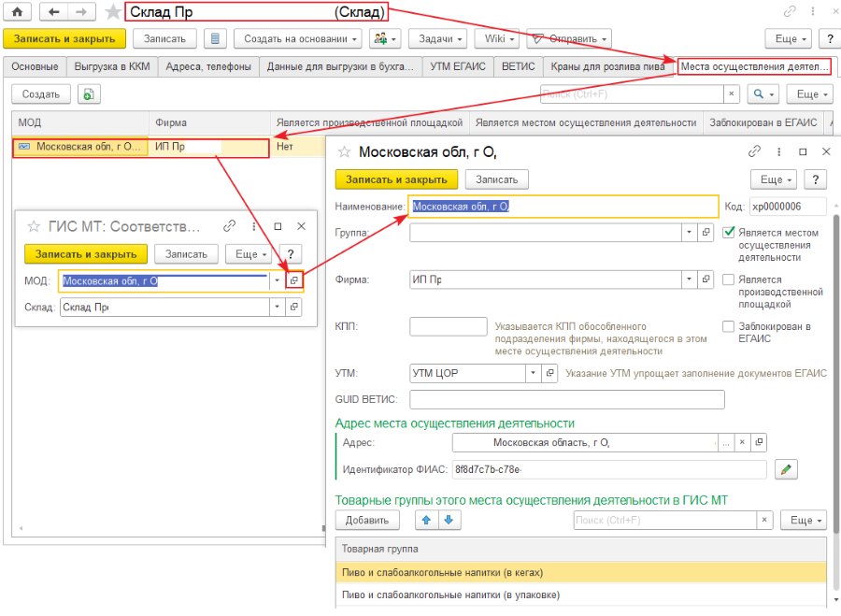Click the 'Является производственной площадкой' column header

(x=369, y=122)
